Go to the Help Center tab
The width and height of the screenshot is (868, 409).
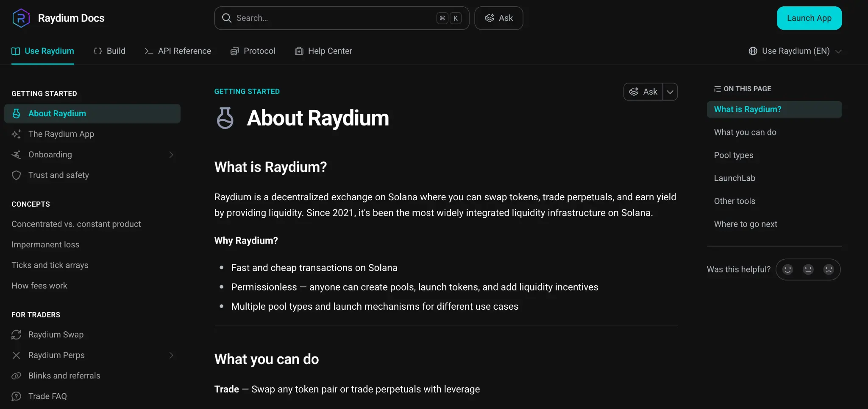point(323,51)
